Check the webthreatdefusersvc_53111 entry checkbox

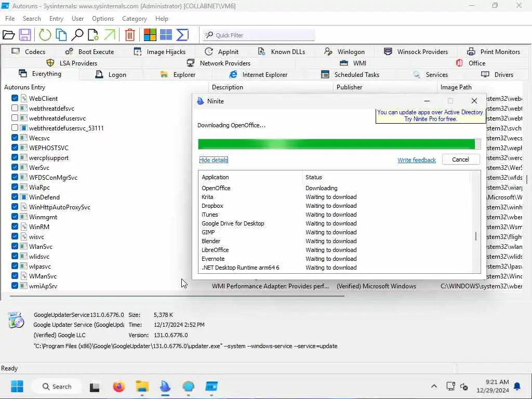[x=15, y=128]
